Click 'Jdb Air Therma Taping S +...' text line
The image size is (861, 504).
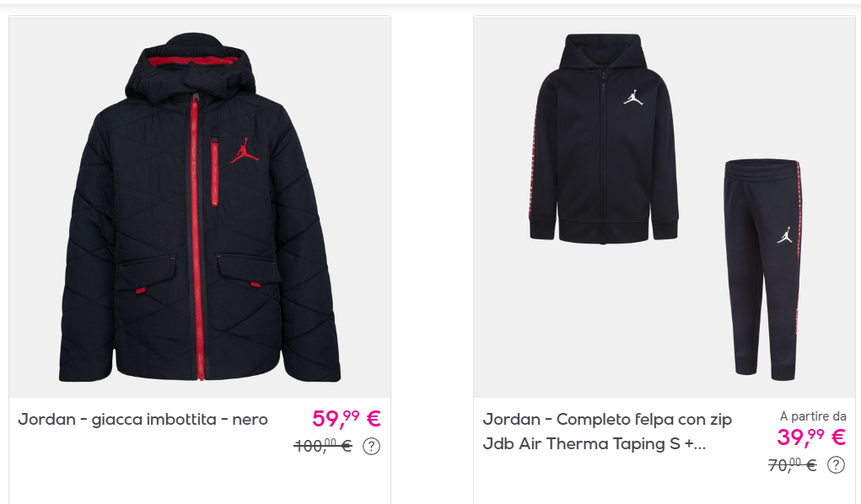[595, 443]
